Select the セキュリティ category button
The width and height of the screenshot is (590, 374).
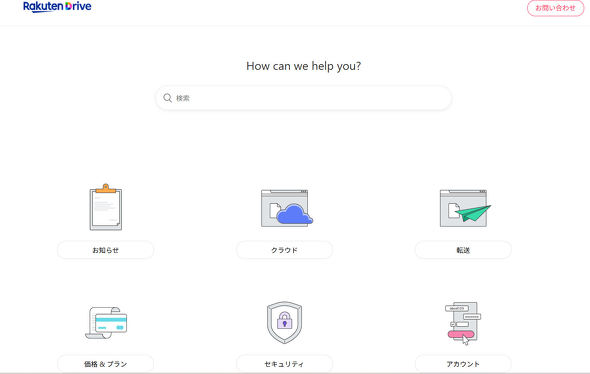pos(284,364)
